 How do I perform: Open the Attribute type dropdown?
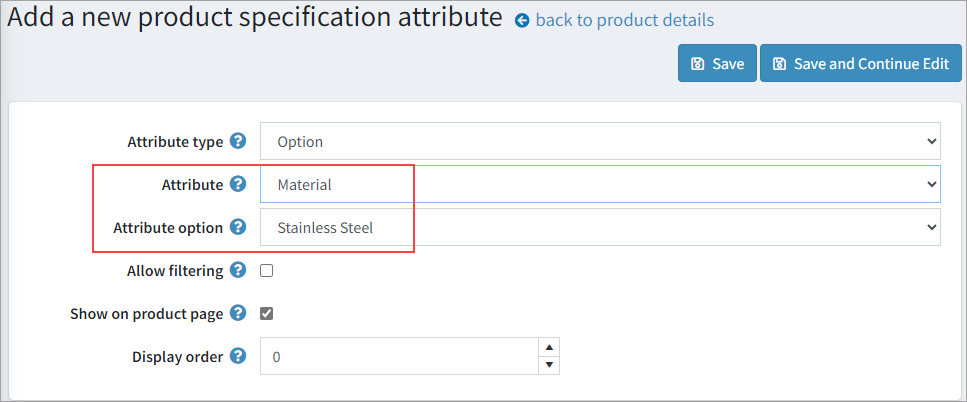[600, 142]
